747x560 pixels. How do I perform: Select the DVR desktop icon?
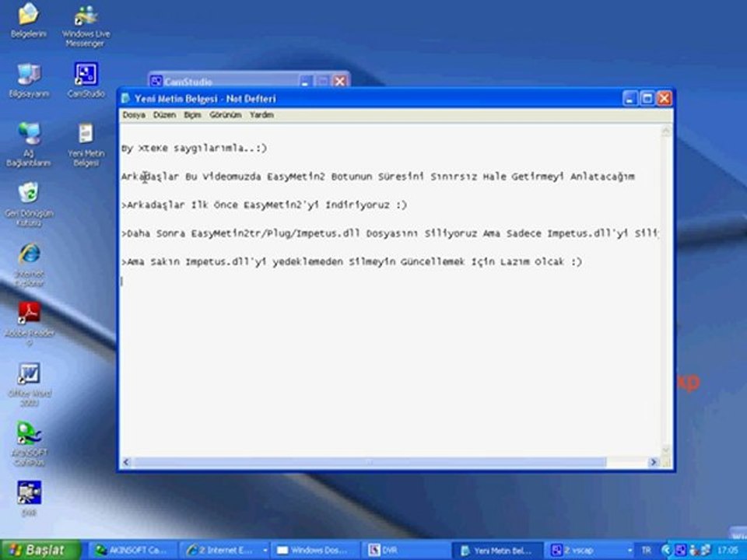(x=29, y=499)
